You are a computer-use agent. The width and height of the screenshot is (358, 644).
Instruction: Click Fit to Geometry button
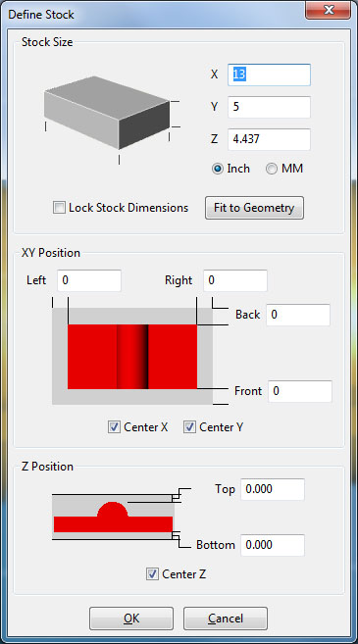(254, 208)
